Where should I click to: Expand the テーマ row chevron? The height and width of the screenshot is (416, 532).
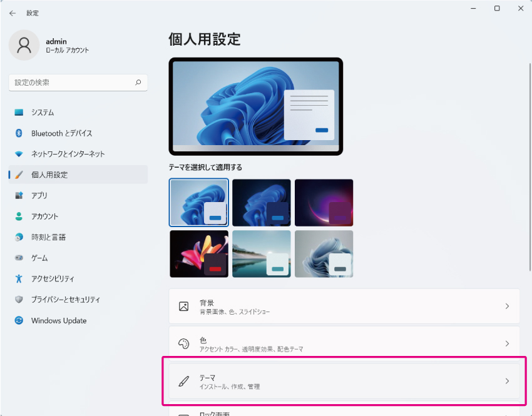coord(507,381)
